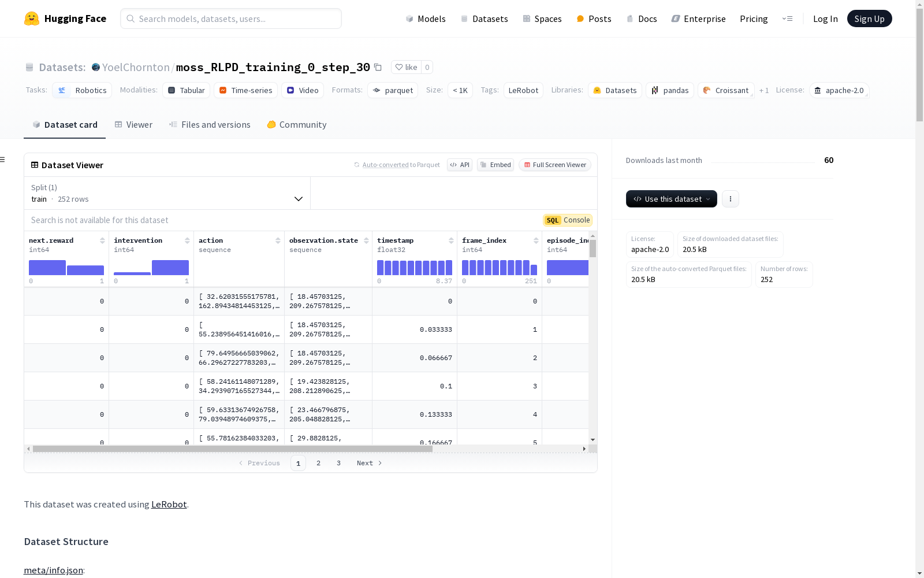Viewport: 924px width, 578px height.
Task: Go to page 2 of table
Action: pyautogui.click(x=318, y=463)
